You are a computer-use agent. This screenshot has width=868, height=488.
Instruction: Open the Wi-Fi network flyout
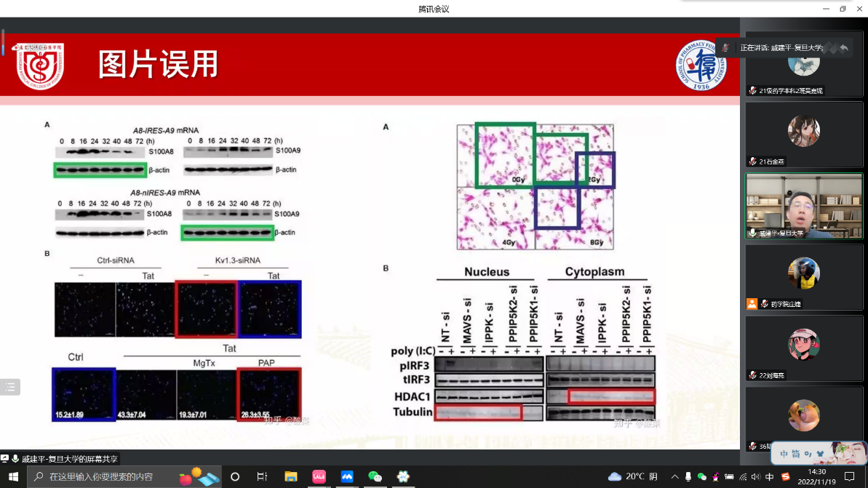(743, 476)
